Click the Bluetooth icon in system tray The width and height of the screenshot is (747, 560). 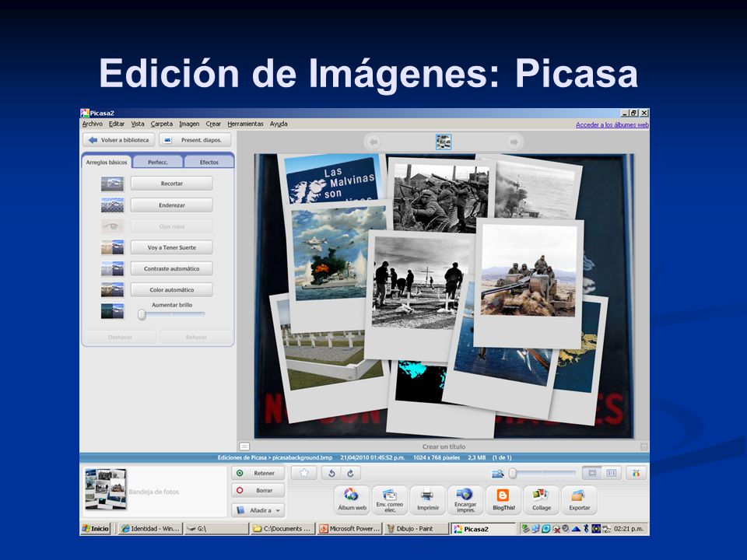click(586, 529)
